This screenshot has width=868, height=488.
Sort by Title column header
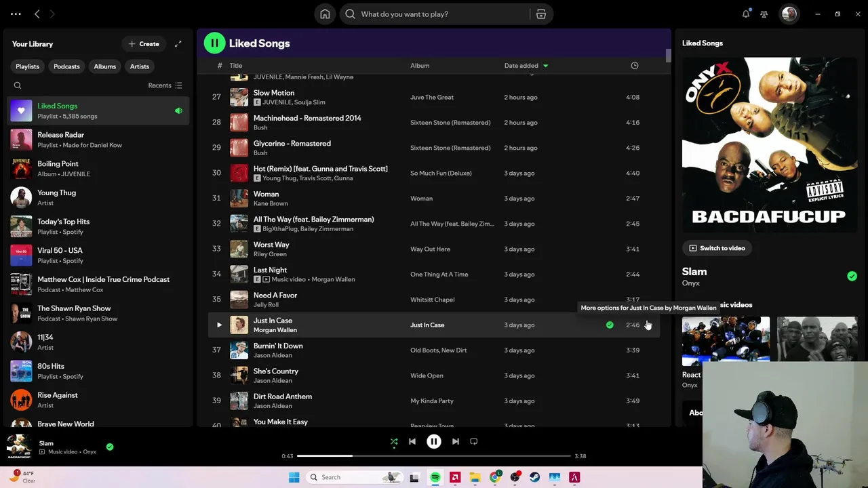pyautogui.click(x=236, y=66)
